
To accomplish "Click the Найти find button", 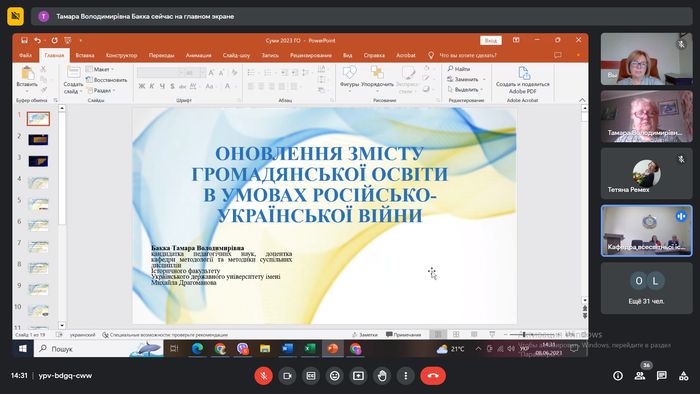I will (x=459, y=69).
